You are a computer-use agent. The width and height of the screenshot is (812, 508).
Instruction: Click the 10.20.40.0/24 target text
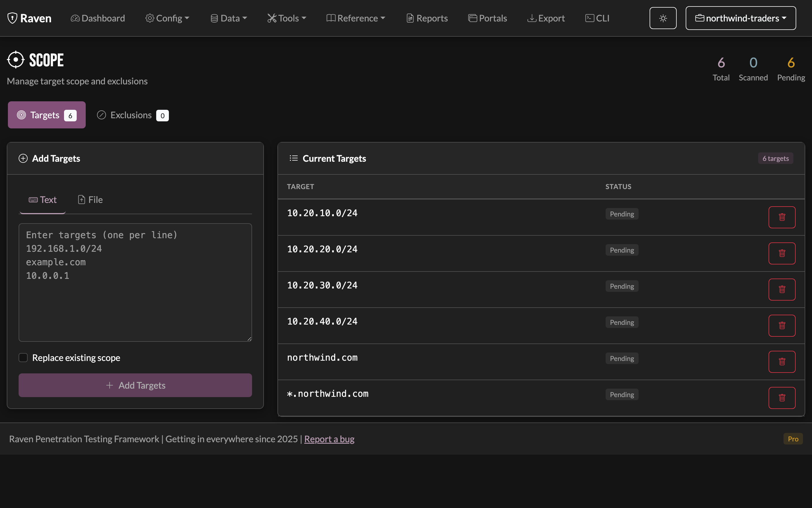pyautogui.click(x=322, y=321)
